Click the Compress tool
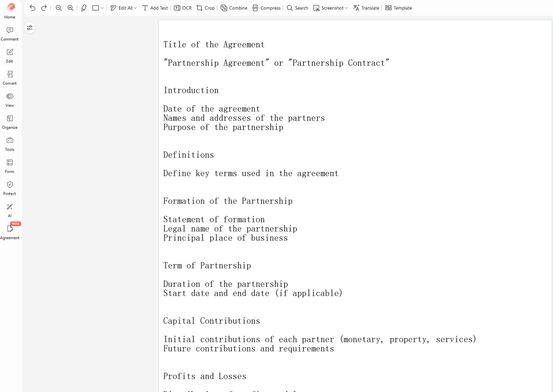This screenshot has width=553, height=392. pyautogui.click(x=266, y=8)
